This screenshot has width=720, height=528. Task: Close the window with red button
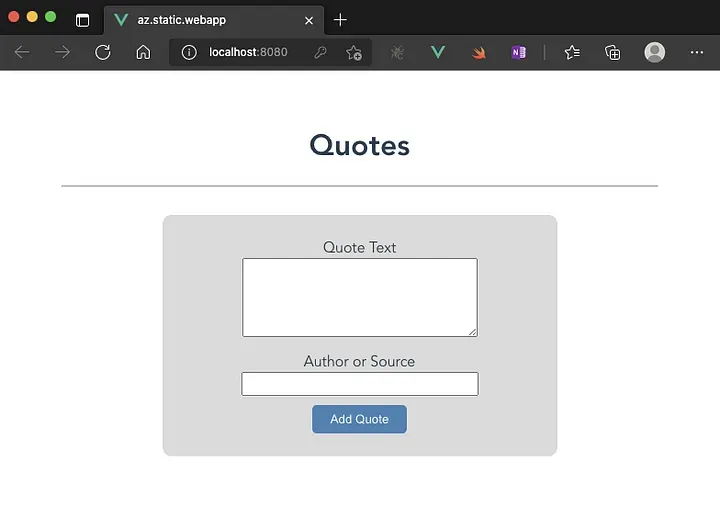pos(14,17)
